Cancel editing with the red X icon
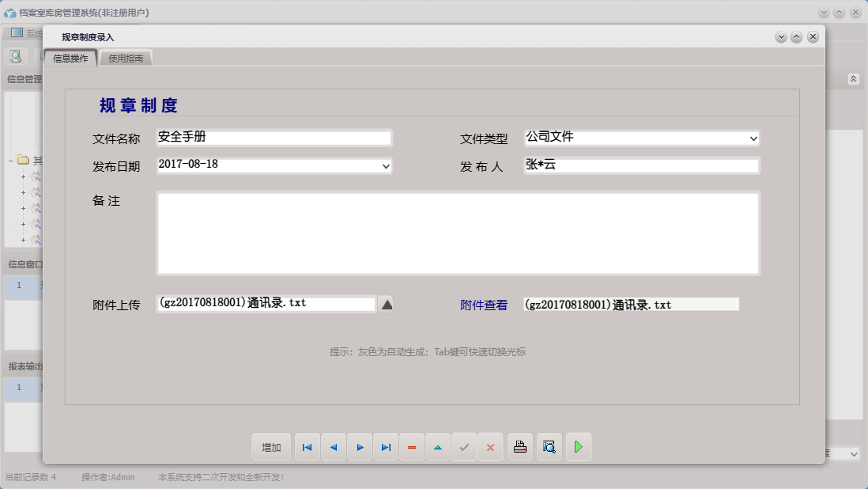The height and width of the screenshot is (489, 868). pyautogui.click(x=491, y=447)
